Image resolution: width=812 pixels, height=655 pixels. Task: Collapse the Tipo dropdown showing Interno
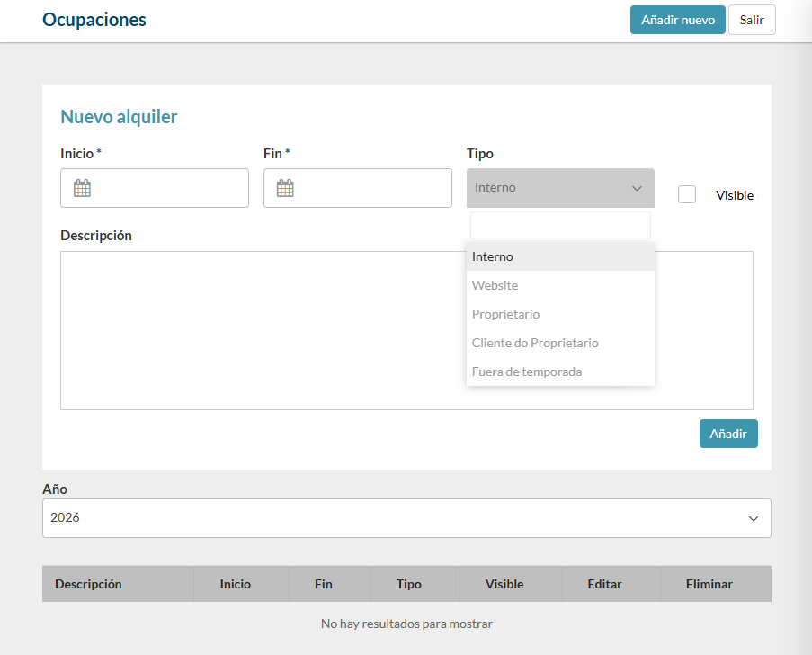(x=560, y=187)
